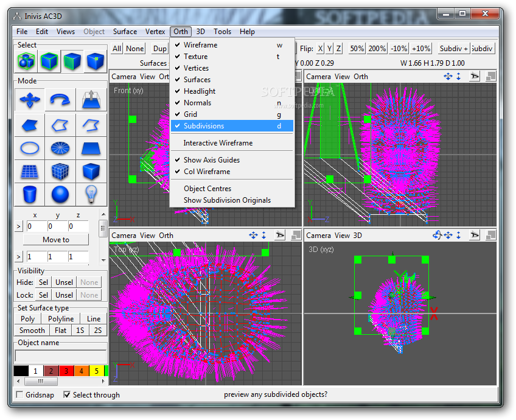
Task: Open Orth menu in Left viewport header
Action: click(361, 77)
